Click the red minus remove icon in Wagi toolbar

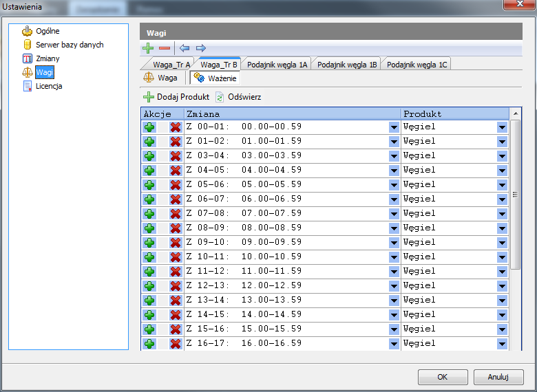coord(165,48)
